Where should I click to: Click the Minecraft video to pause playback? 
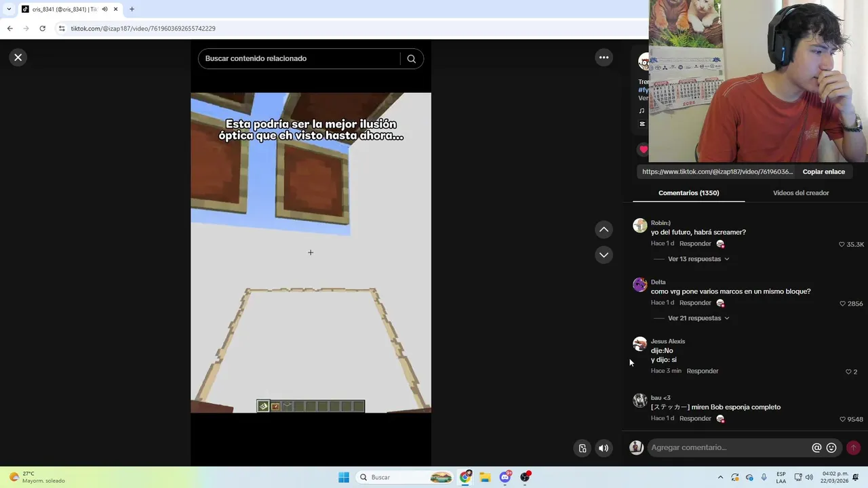311,252
